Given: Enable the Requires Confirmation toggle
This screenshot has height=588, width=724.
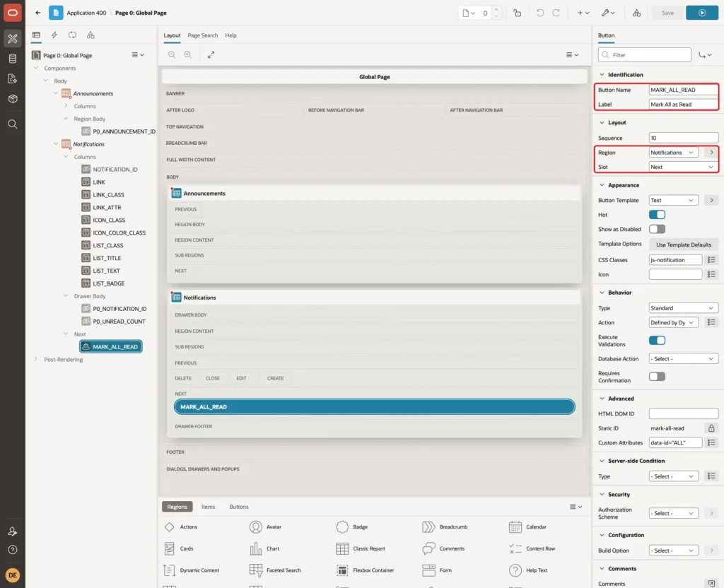Looking at the screenshot, I should 657,377.
